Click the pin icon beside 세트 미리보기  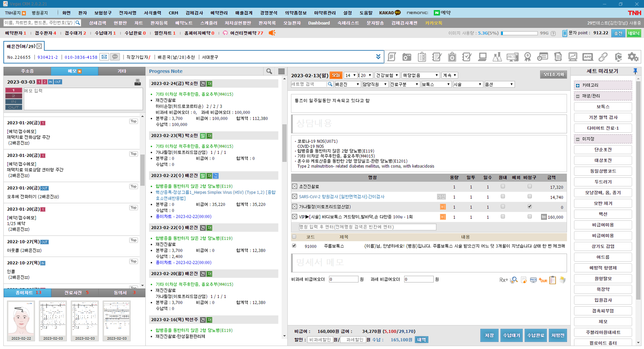[635, 71]
